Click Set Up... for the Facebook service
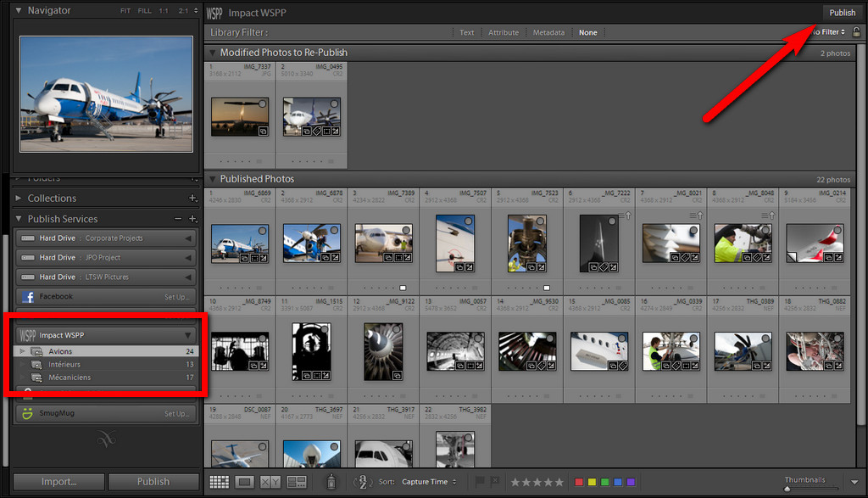This screenshot has width=868, height=498. 176,297
